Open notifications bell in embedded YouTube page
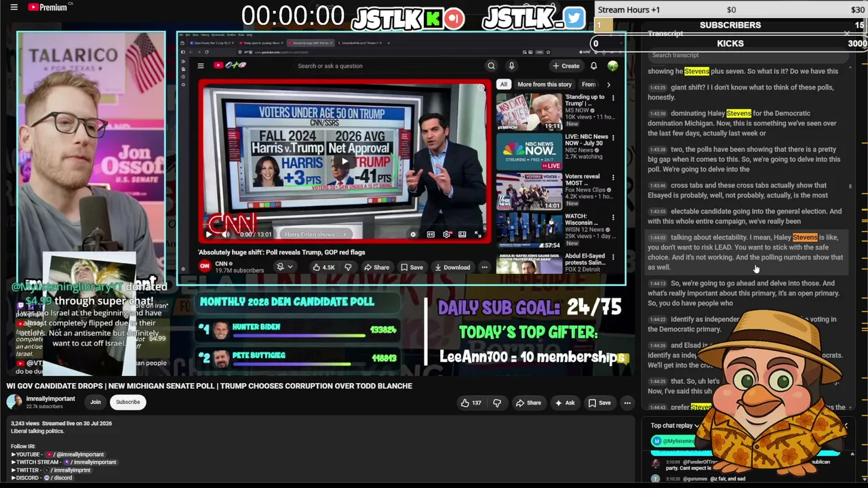The height and width of the screenshot is (488, 868). [x=593, y=66]
